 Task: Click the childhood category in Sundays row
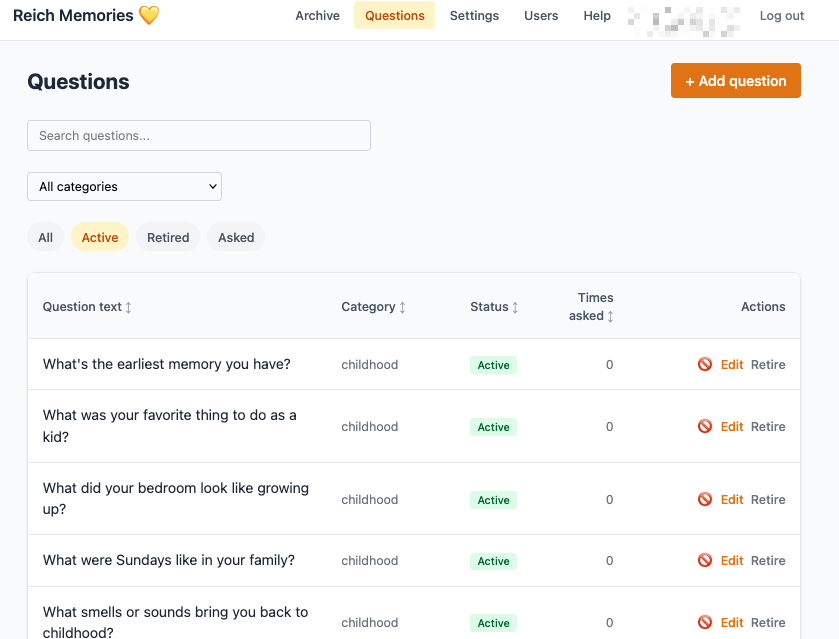click(x=370, y=560)
